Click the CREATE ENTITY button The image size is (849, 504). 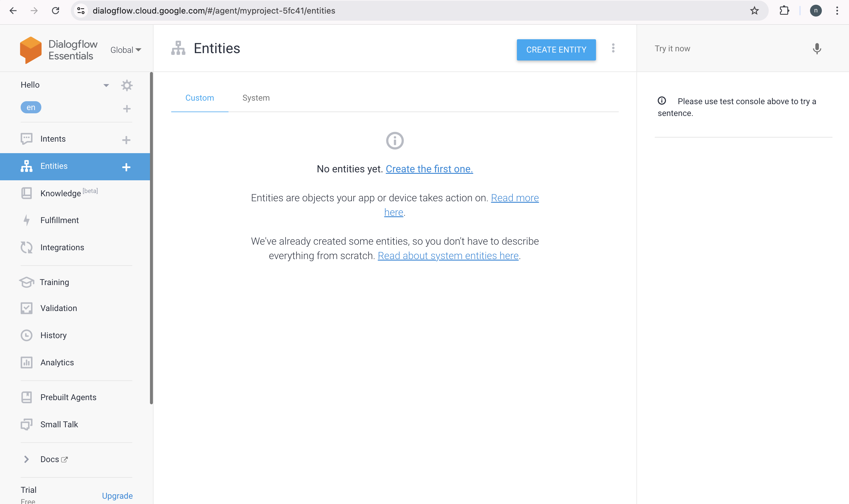click(x=556, y=50)
